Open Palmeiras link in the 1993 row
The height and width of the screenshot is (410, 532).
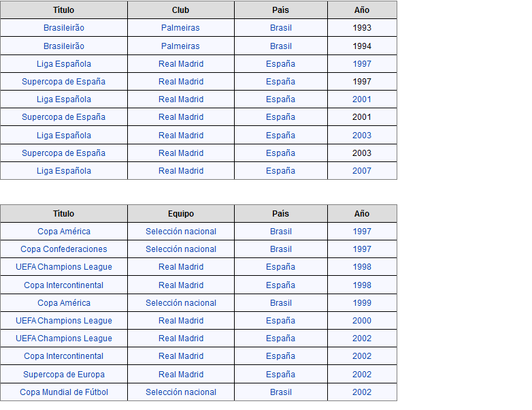[x=180, y=28]
